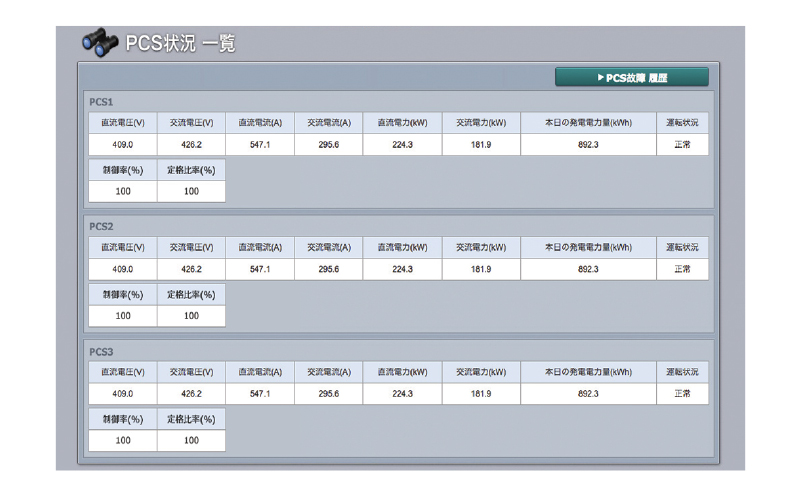
Task: Click PCS2 交流電圧(V) value 426.2
Action: [191, 269]
